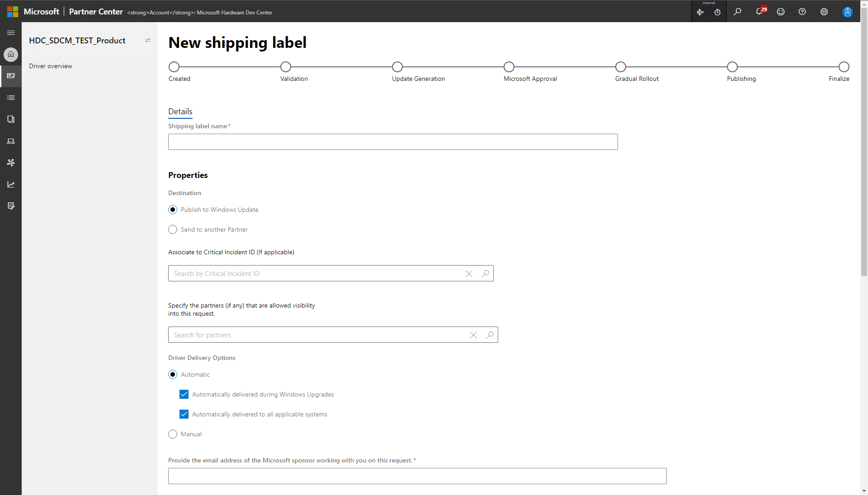This screenshot has height=495, width=868.
Task: Select Manual driver delivery option
Action: tap(173, 434)
